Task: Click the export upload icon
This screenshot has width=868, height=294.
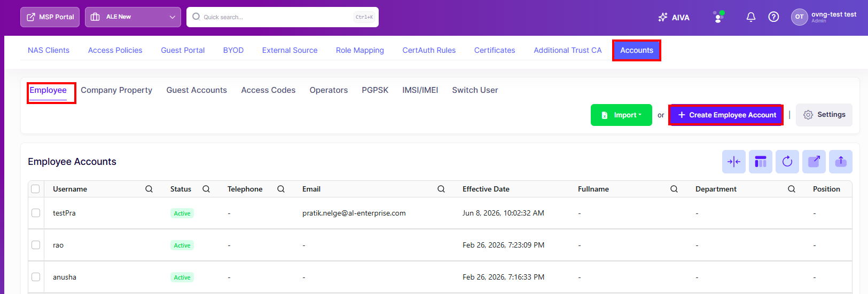Action: [840, 162]
